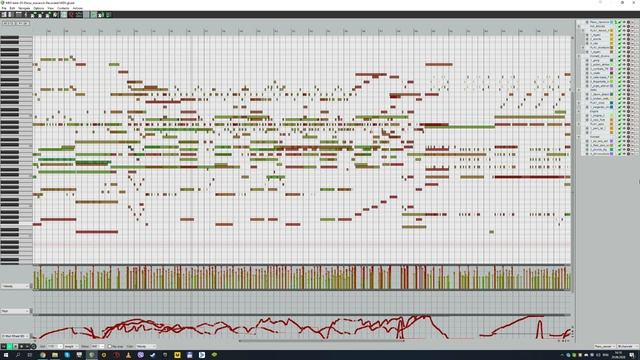The width and height of the screenshot is (640, 360).
Task: Click the leftmost icon in the MIDI editor toolbar
Action: click(4, 14)
